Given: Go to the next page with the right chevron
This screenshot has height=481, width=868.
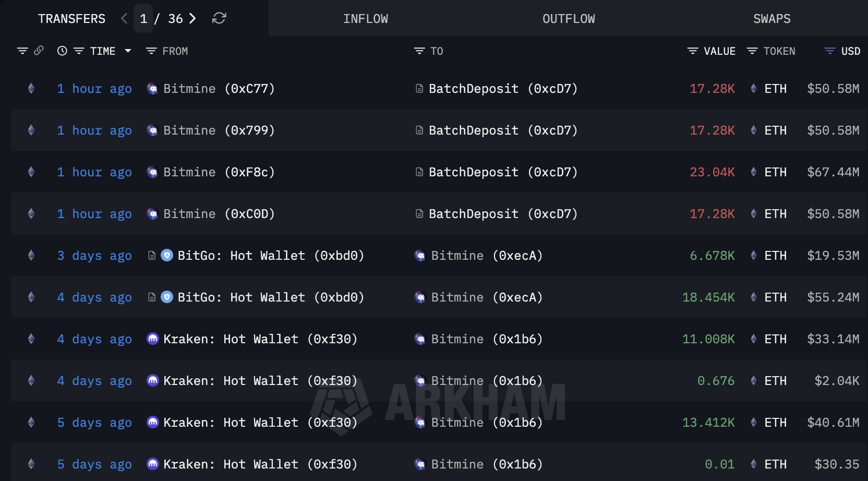Looking at the screenshot, I should [x=192, y=18].
